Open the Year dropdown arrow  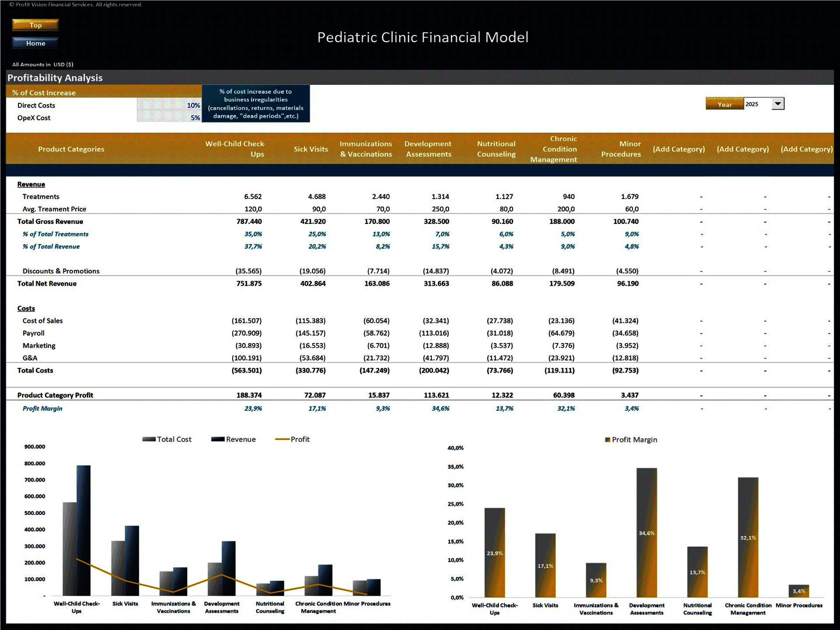(777, 104)
